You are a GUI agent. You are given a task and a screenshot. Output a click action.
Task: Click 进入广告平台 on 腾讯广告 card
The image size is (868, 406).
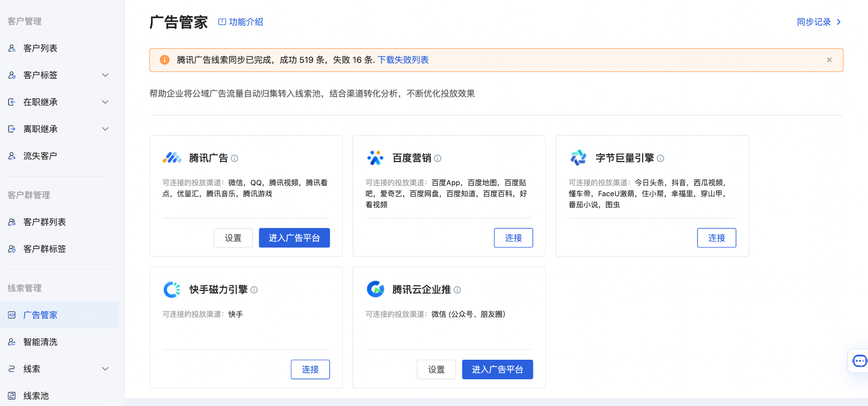pyautogui.click(x=294, y=238)
